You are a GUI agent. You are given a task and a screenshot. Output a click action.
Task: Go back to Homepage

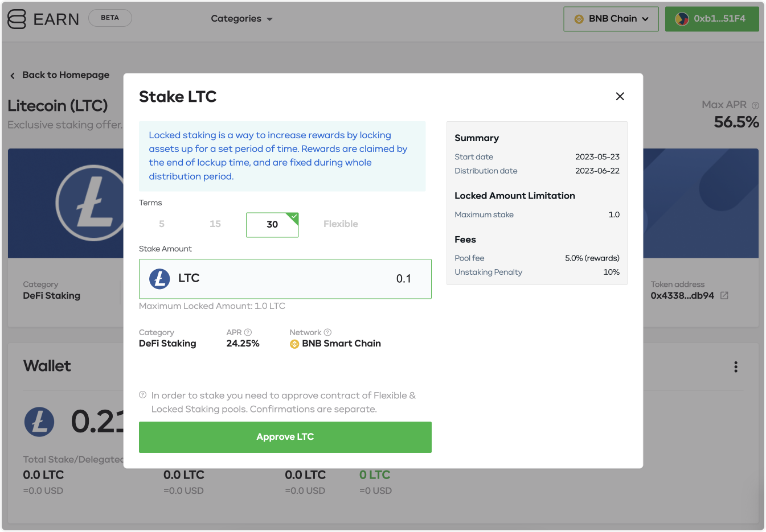[x=65, y=75]
